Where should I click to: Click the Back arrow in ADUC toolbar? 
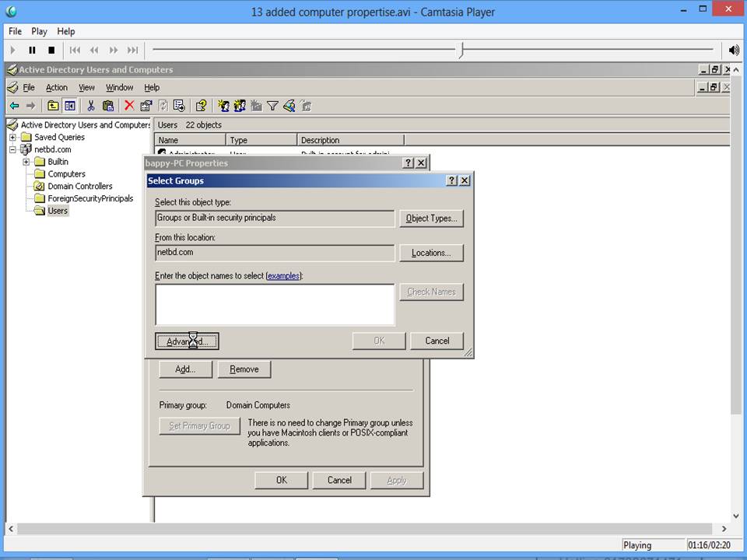point(14,106)
